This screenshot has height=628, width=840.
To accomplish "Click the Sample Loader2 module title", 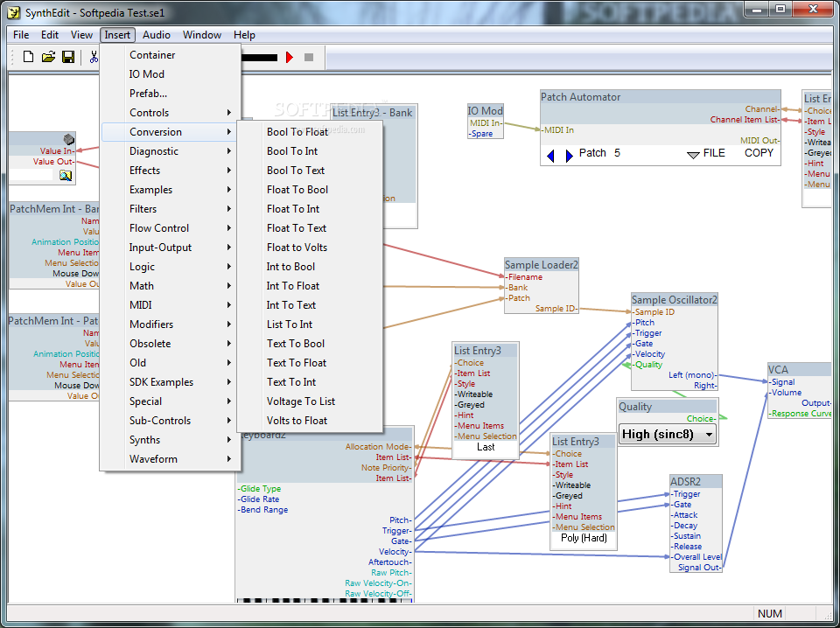I will [541, 265].
